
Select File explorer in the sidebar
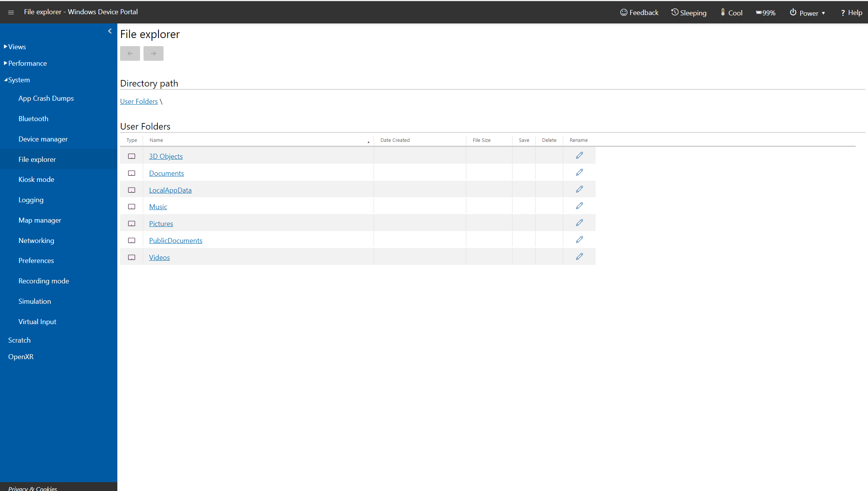[37, 159]
